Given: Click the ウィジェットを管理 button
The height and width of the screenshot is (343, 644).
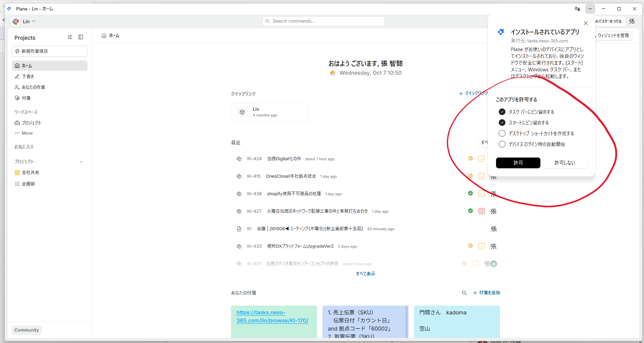Looking at the screenshot, I should 613,36.
